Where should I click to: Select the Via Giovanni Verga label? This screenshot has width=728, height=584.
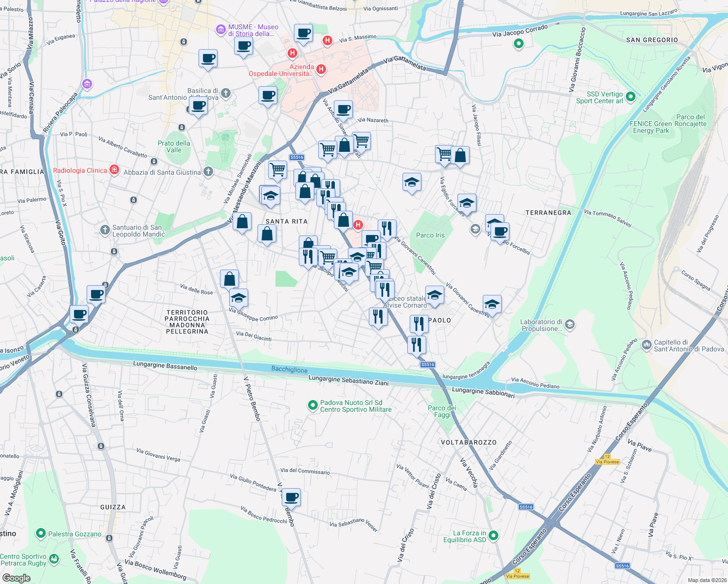pyautogui.click(x=158, y=455)
